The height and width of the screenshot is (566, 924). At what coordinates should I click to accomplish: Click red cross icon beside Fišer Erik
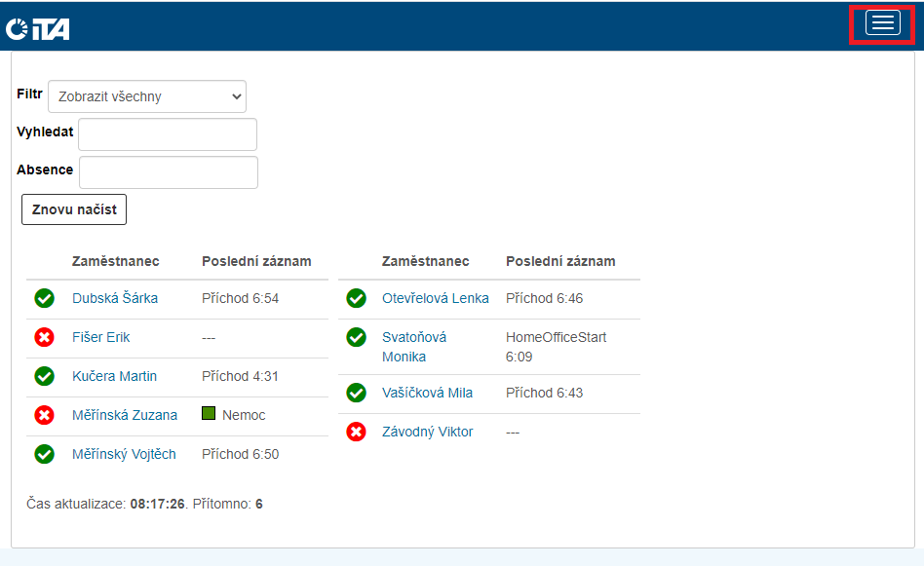coord(44,337)
